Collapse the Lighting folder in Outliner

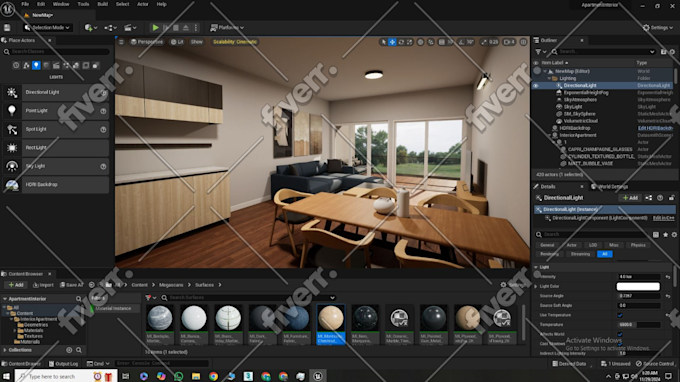[x=549, y=78]
